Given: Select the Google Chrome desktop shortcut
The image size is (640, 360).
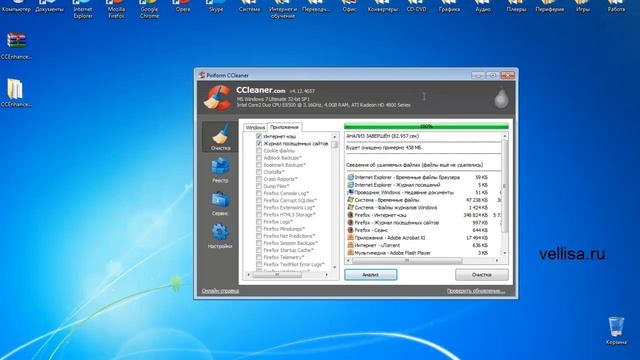Looking at the screenshot, I should point(149,10).
